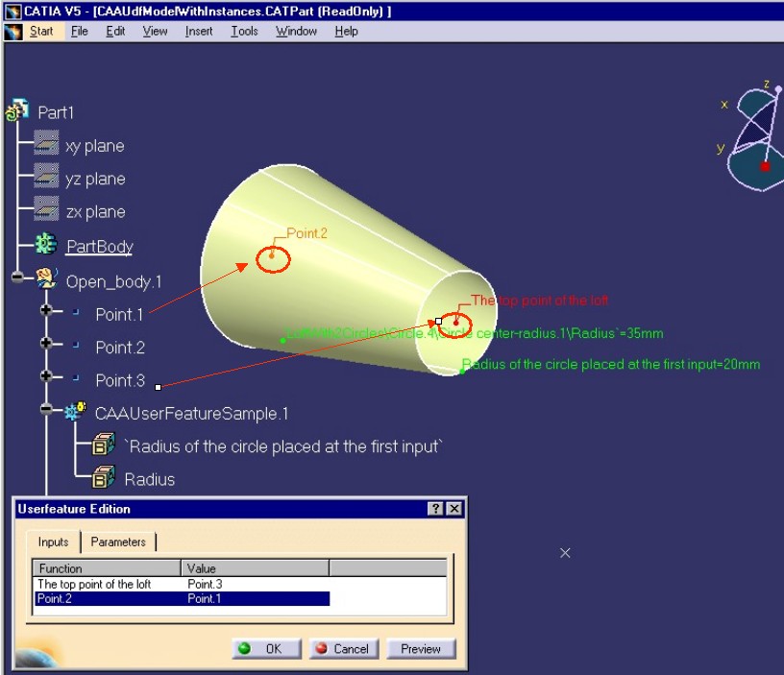Open the Help menu

346,32
